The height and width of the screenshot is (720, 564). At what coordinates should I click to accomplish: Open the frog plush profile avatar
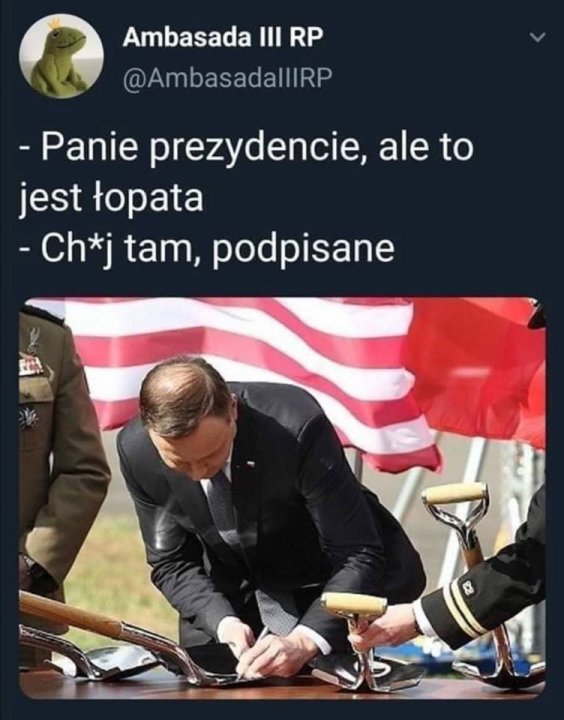pyautogui.click(x=62, y=57)
